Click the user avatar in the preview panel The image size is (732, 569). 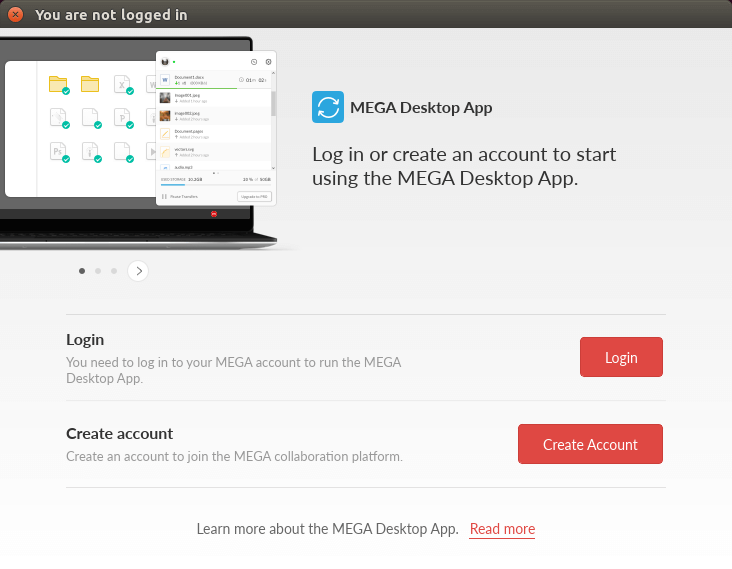tap(165, 62)
